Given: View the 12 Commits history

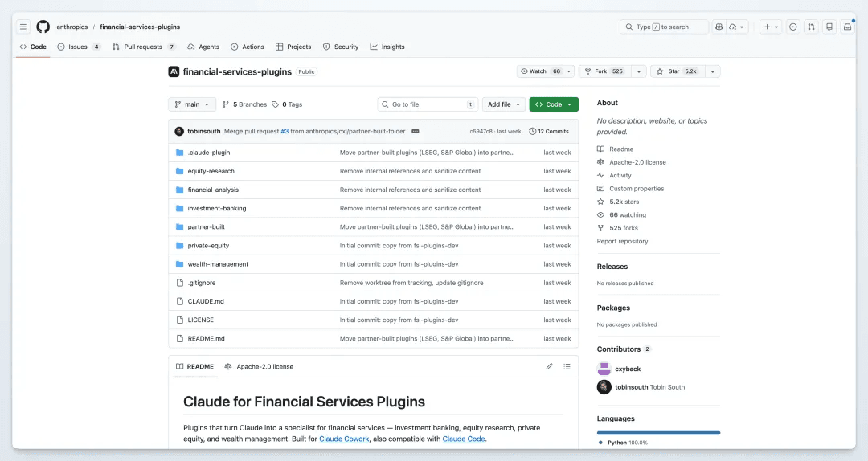Looking at the screenshot, I should 549,131.
